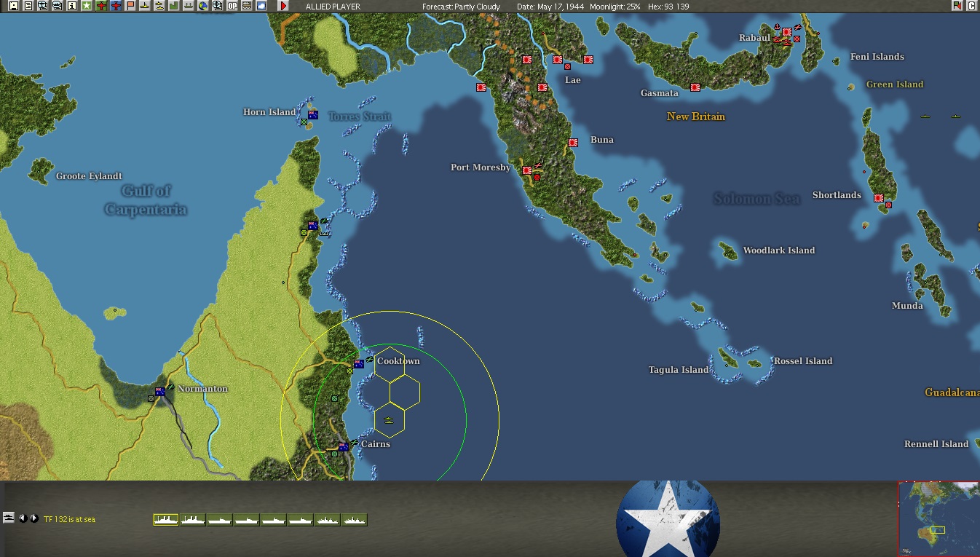Click the Green Island map label
This screenshot has width=980, height=557.
[895, 84]
